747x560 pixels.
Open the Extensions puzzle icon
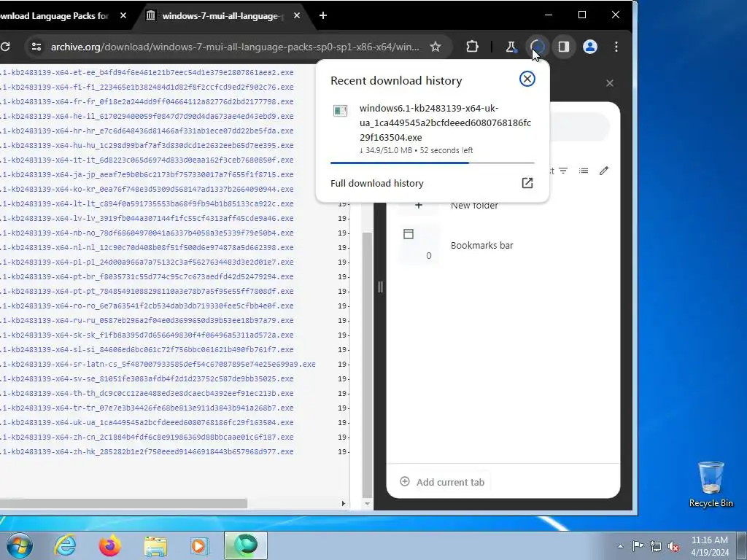[x=472, y=47]
